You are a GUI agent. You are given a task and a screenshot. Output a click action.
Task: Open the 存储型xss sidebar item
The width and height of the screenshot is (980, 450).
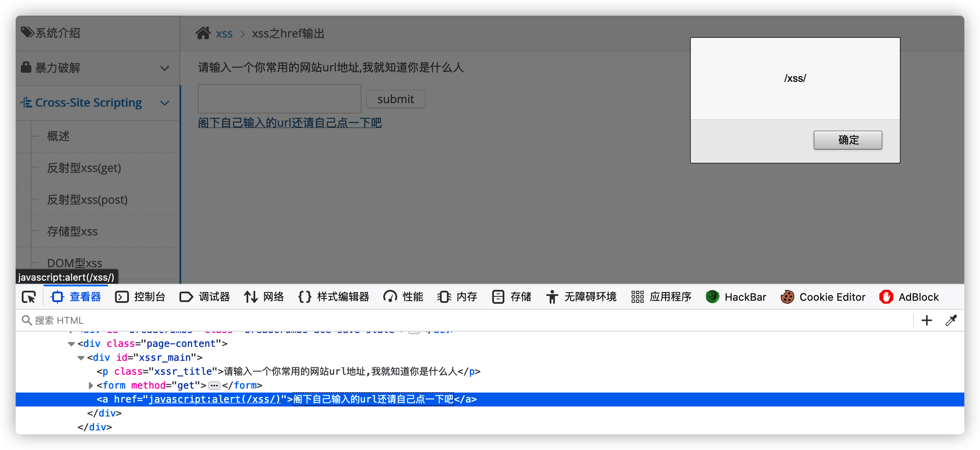click(72, 232)
